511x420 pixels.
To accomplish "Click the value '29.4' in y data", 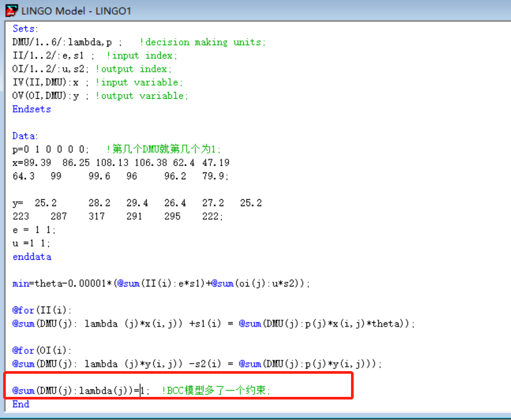I will (137, 203).
